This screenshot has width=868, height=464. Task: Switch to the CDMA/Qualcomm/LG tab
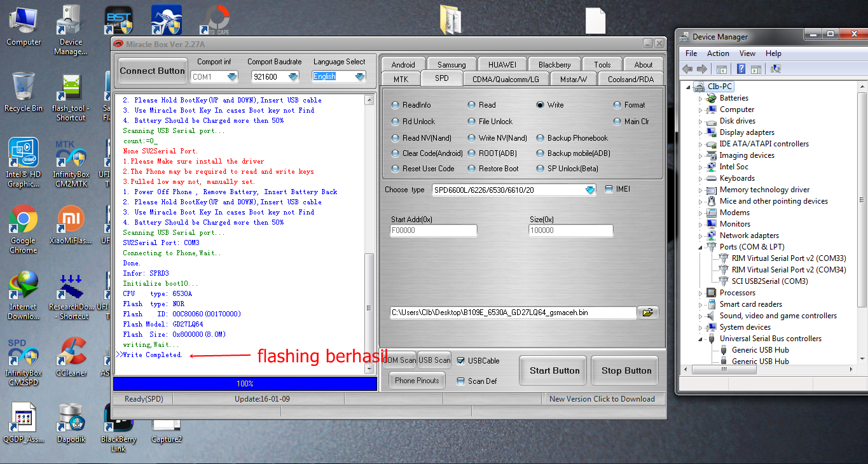tap(506, 79)
